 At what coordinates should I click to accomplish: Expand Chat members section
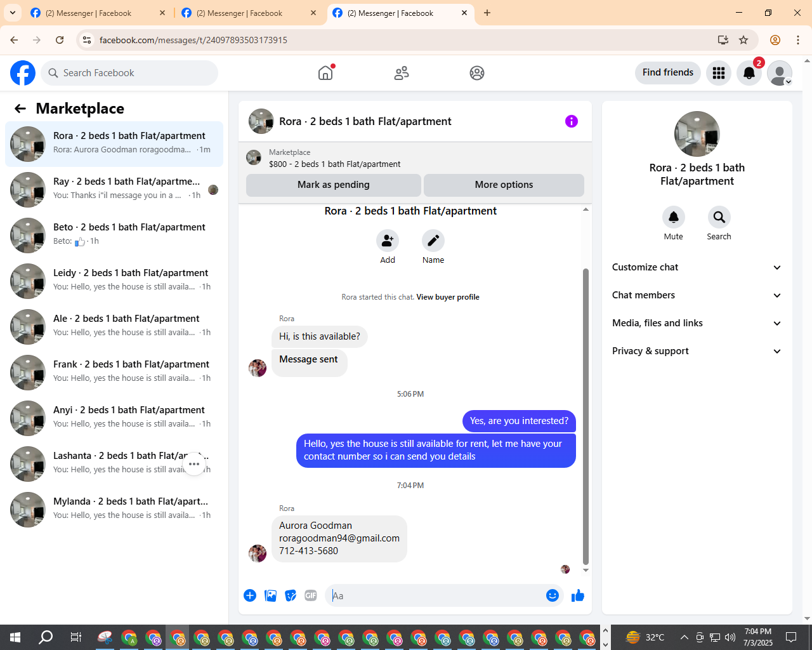tap(697, 295)
